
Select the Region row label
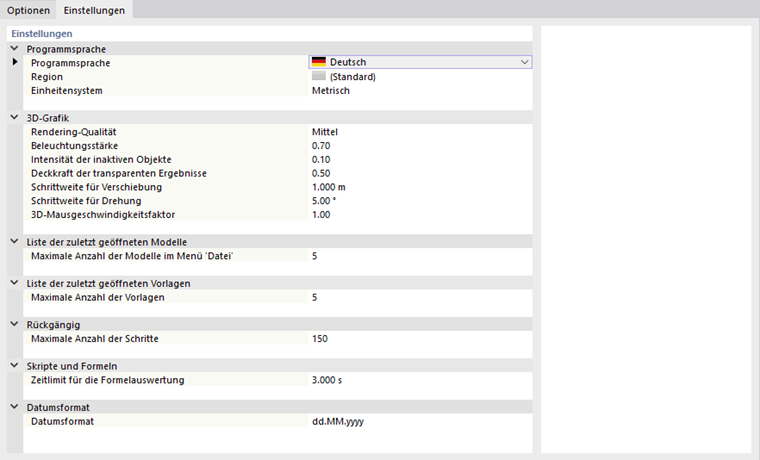click(47, 77)
